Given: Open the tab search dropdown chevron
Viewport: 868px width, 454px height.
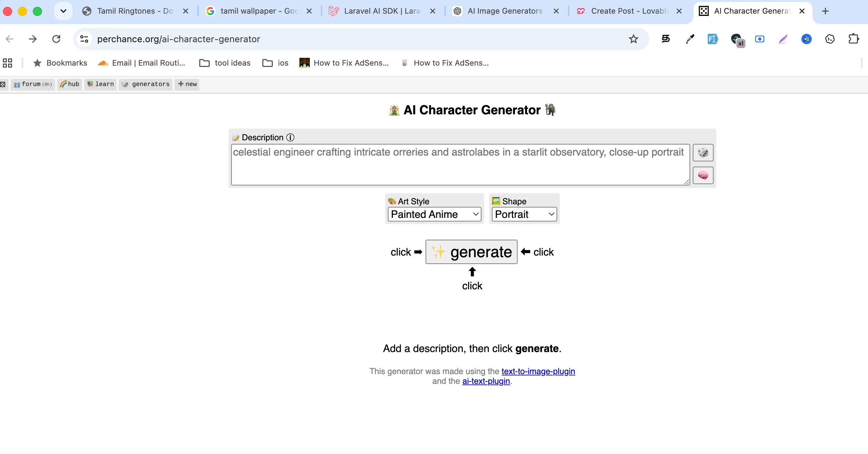Looking at the screenshot, I should (63, 11).
